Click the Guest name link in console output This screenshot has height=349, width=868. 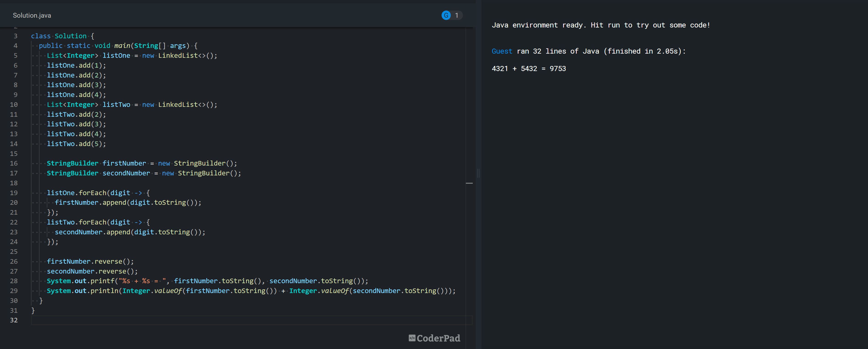point(502,51)
